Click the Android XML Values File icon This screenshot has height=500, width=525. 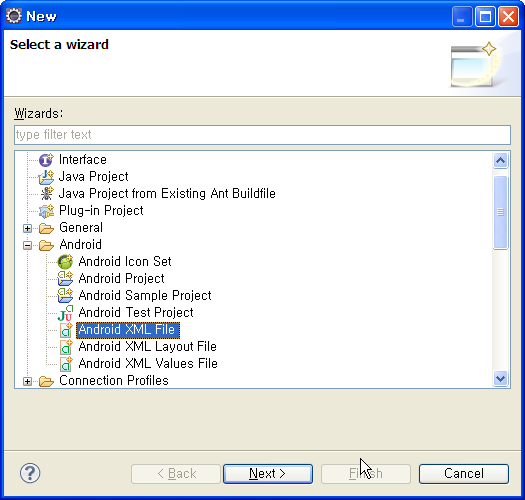[x=66, y=364]
